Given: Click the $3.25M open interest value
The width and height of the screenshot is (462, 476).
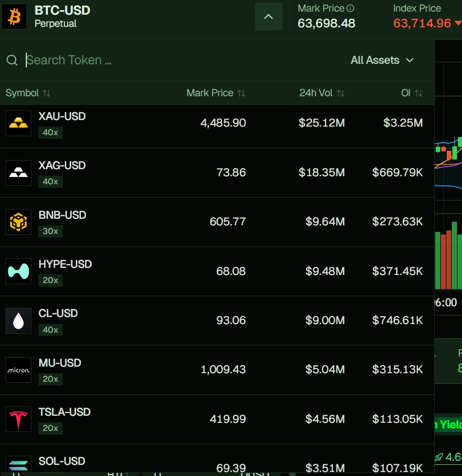Looking at the screenshot, I should 403,123.
